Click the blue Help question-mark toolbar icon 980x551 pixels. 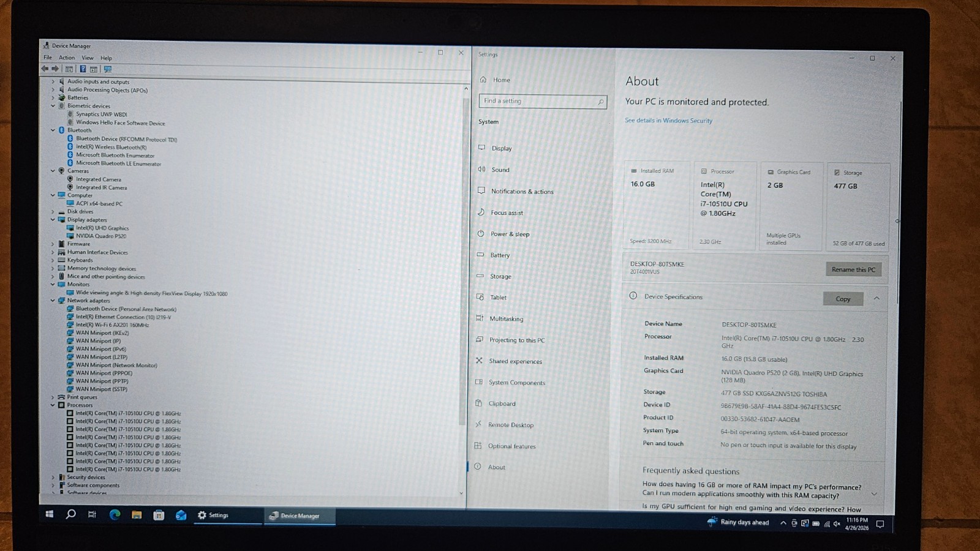pos(83,69)
